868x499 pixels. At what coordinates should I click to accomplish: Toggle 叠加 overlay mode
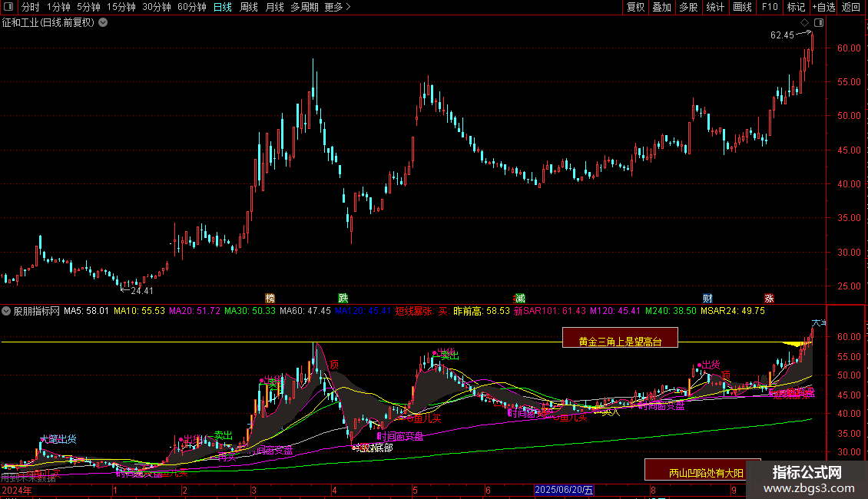[x=662, y=8]
